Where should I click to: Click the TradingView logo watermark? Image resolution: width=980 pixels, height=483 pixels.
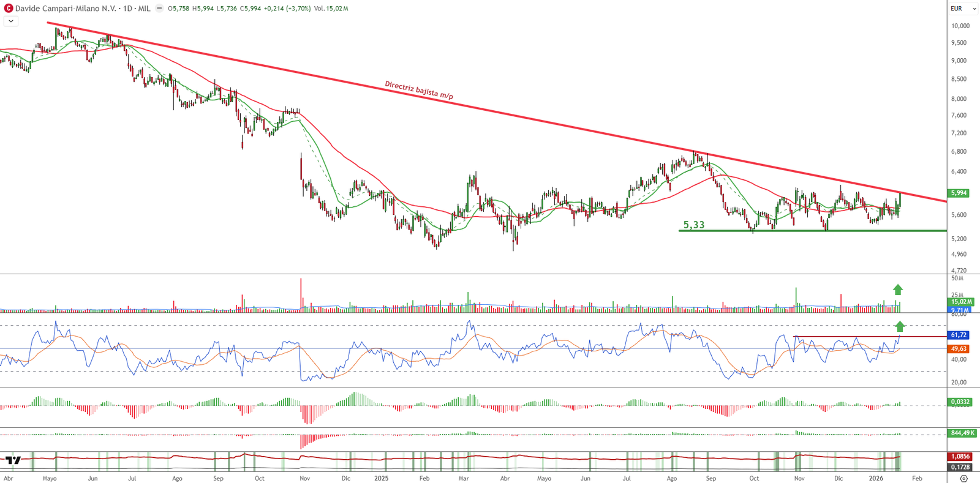(13, 460)
